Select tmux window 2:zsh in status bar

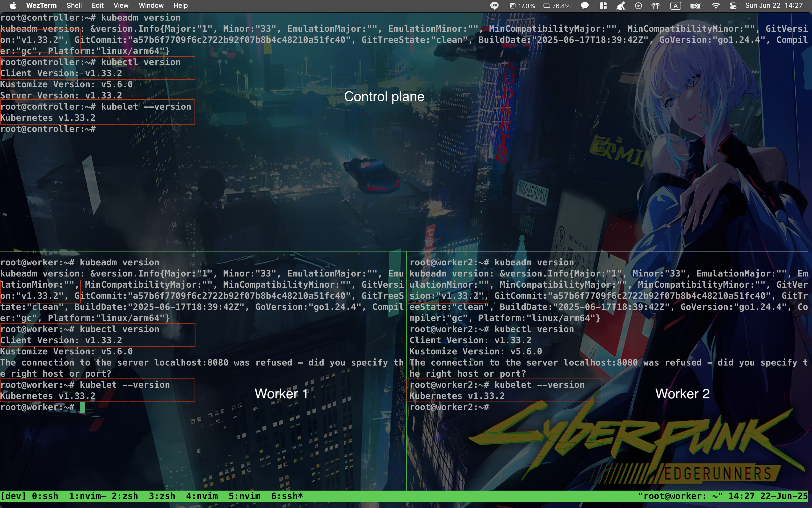pyautogui.click(x=125, y=496)
